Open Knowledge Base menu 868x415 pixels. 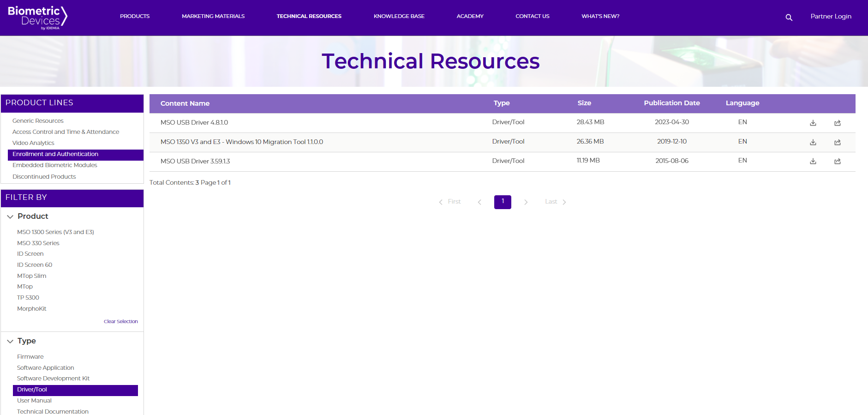pos(399,16)
